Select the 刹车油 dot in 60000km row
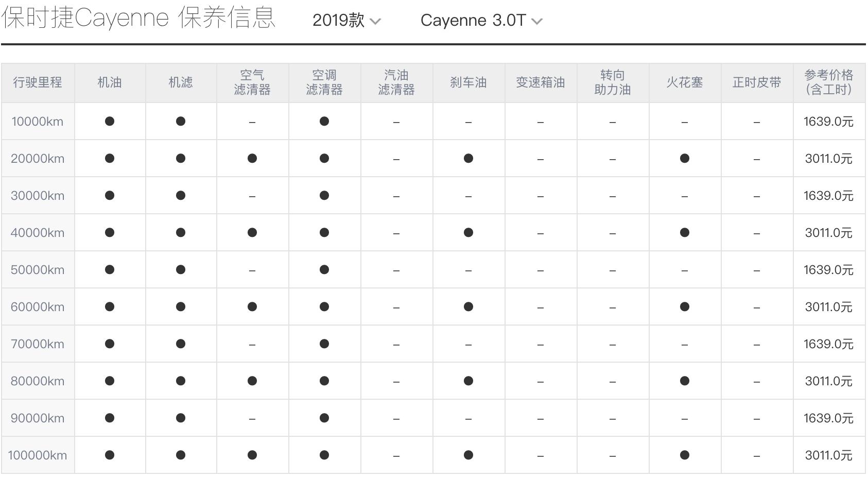The width and height of the screenshot is (868, 477). (x=467, y=306)
